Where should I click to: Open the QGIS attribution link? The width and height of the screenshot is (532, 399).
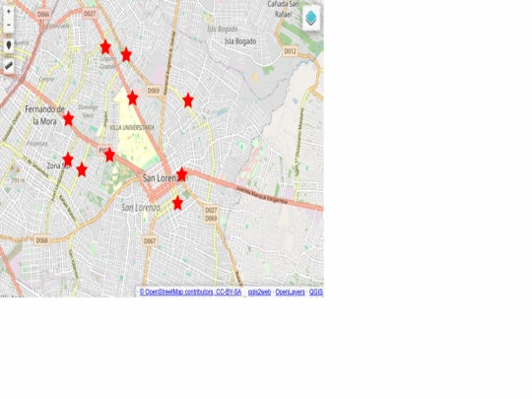[316, 293]
